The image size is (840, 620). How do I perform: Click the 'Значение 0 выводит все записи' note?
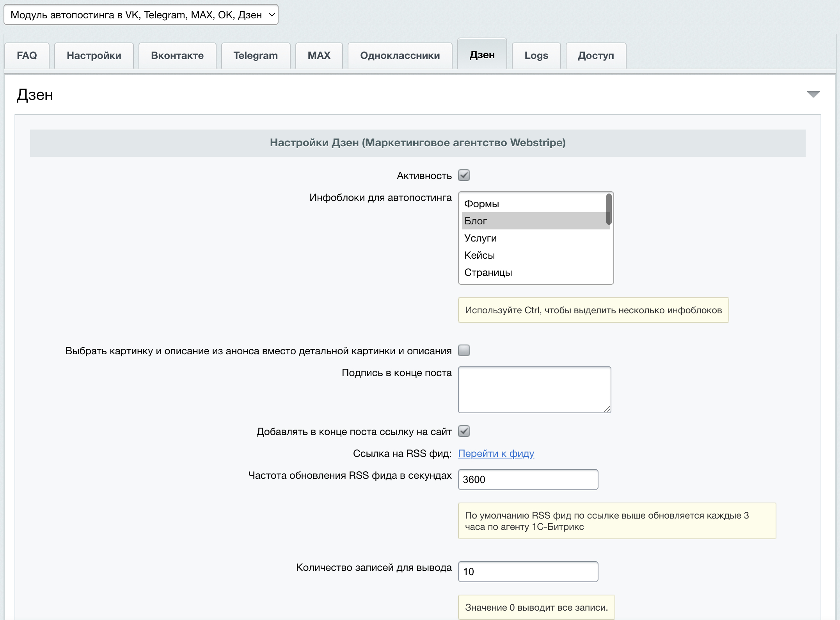(x=536, y=608)
